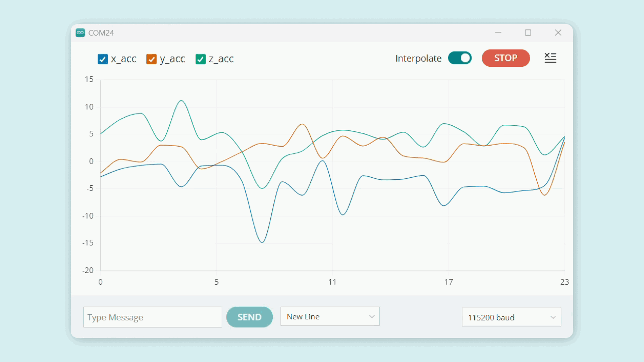Select the y_acc legend label

click(173, 59)
